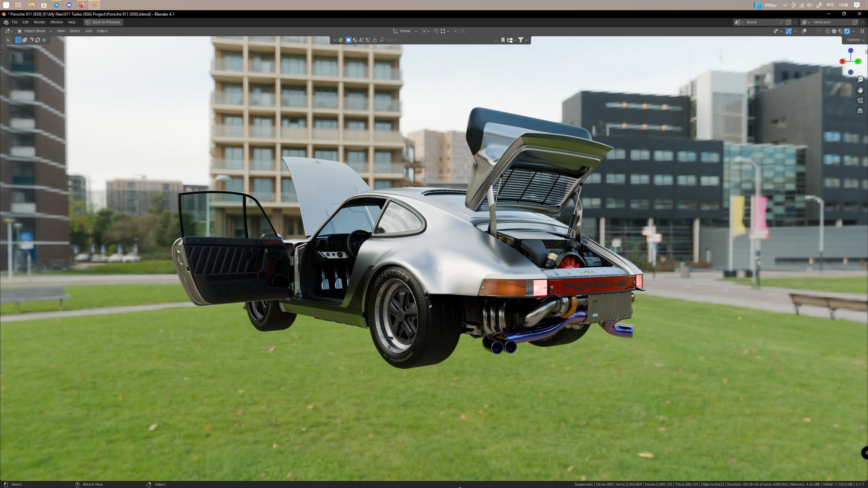868x488 pixels.
Task: Select solid viewport shading mode
Action: pyautogui.click(x=834, y=31)
